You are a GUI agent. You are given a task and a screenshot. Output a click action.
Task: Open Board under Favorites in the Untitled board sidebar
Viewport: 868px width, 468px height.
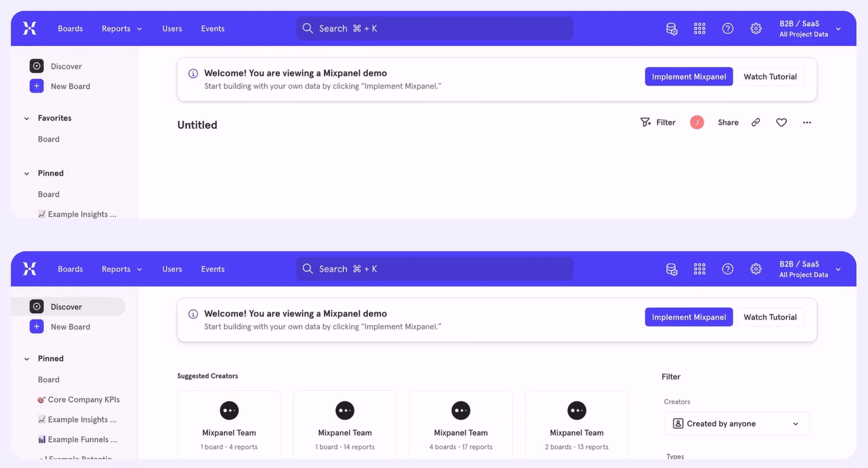click(x=49, y=139)
